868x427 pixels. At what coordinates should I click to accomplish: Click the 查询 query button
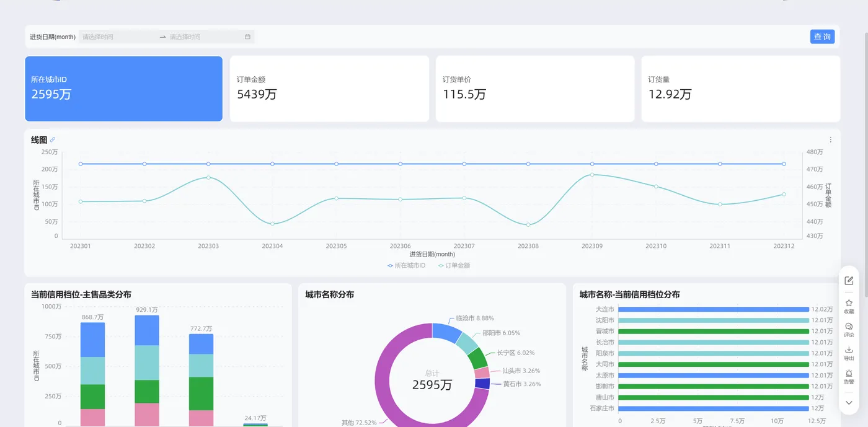(822, 37)
